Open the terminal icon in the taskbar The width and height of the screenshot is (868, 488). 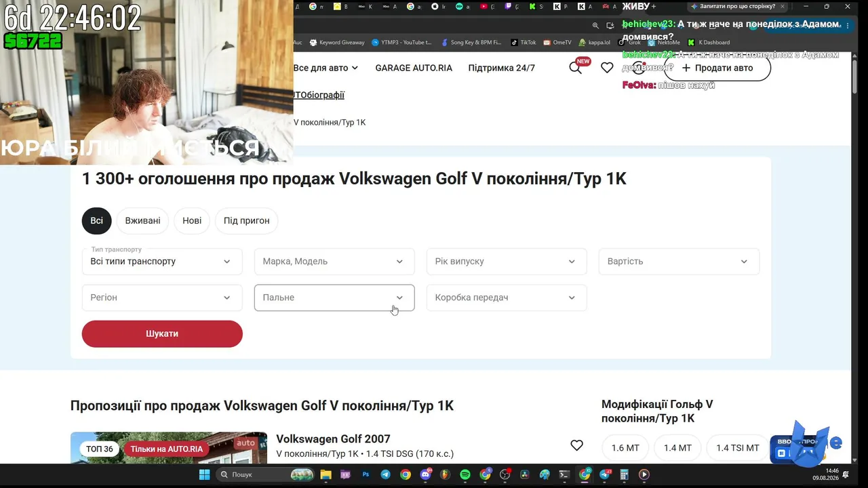tap(564, 474)
